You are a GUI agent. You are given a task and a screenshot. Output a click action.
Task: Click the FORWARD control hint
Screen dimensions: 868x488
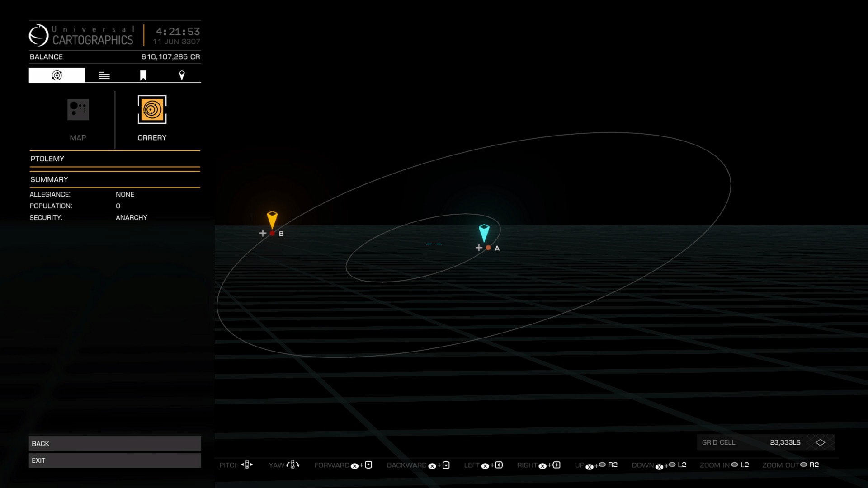click(x=343, y=465)
